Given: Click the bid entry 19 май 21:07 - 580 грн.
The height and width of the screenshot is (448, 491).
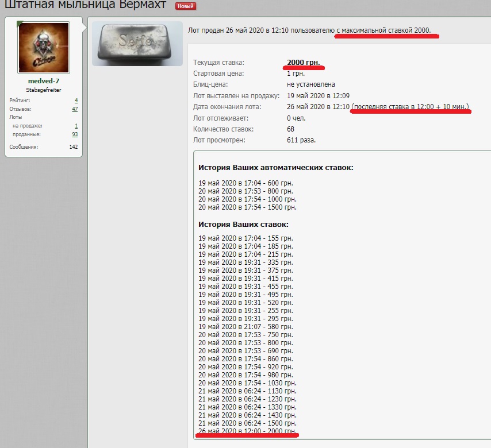Looking at the screenshot, I should point(246,327).
